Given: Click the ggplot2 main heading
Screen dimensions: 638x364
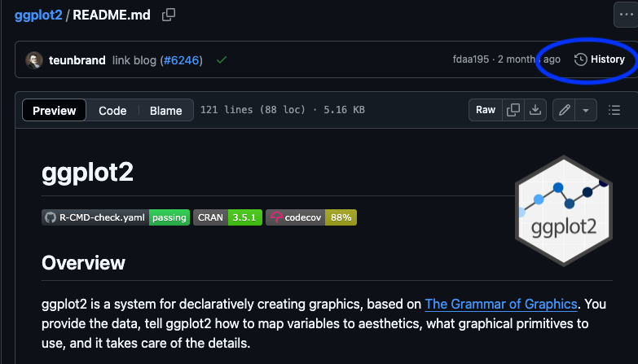Looking at the screenshot, I should pyautogui.click(x=87, y=172).
